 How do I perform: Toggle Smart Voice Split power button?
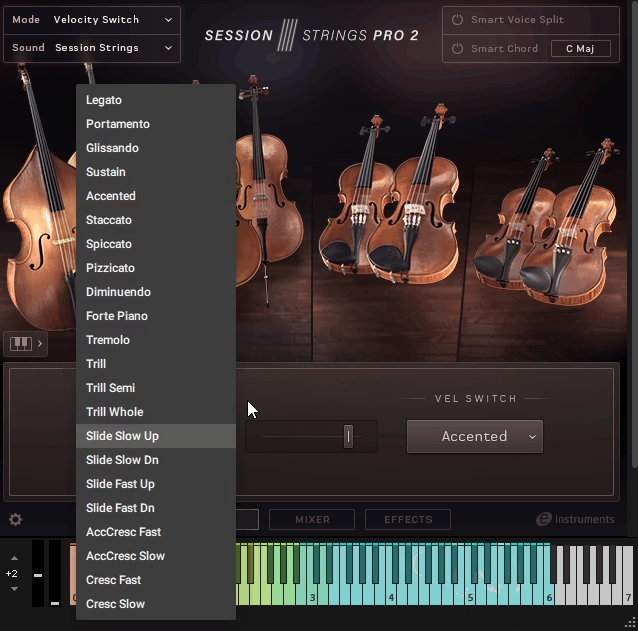457,20
